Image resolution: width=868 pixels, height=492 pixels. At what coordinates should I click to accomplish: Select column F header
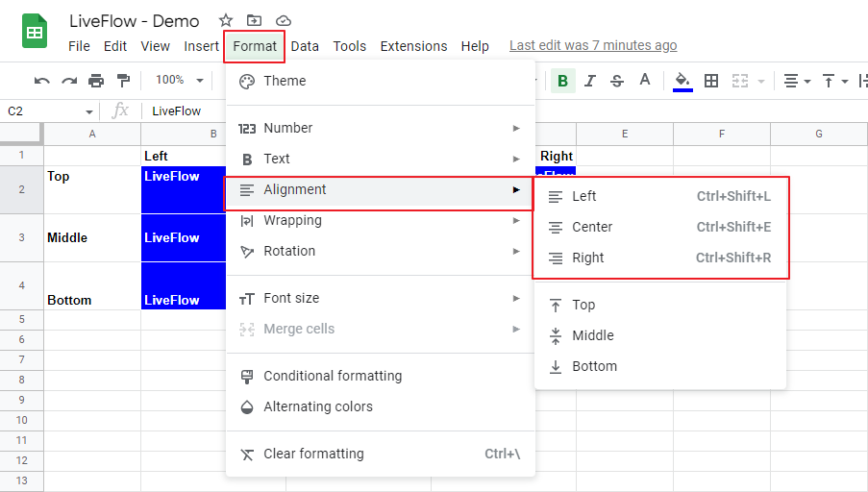(x=722, y=134)
